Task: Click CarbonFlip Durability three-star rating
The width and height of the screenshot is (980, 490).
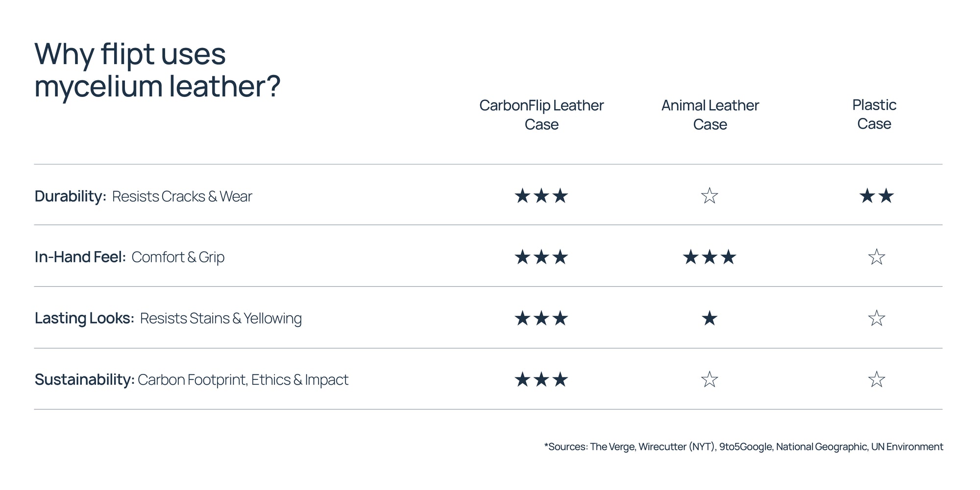Action: [541, 196]
